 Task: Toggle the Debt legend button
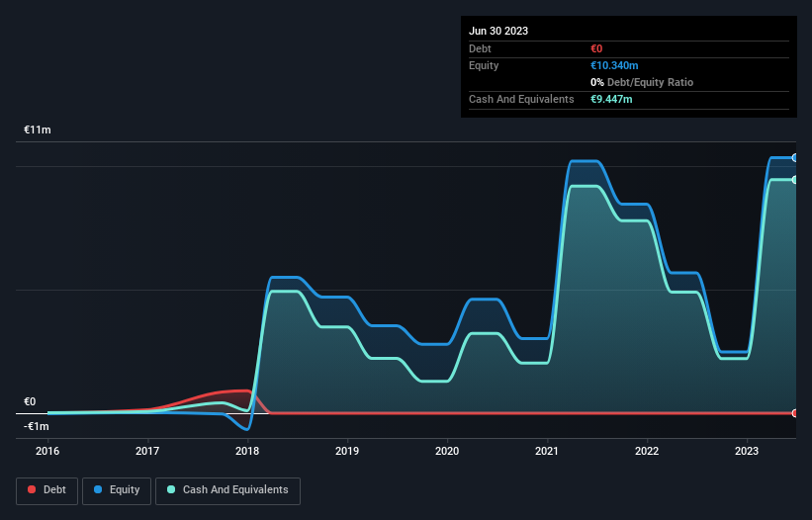click(46, 490)
